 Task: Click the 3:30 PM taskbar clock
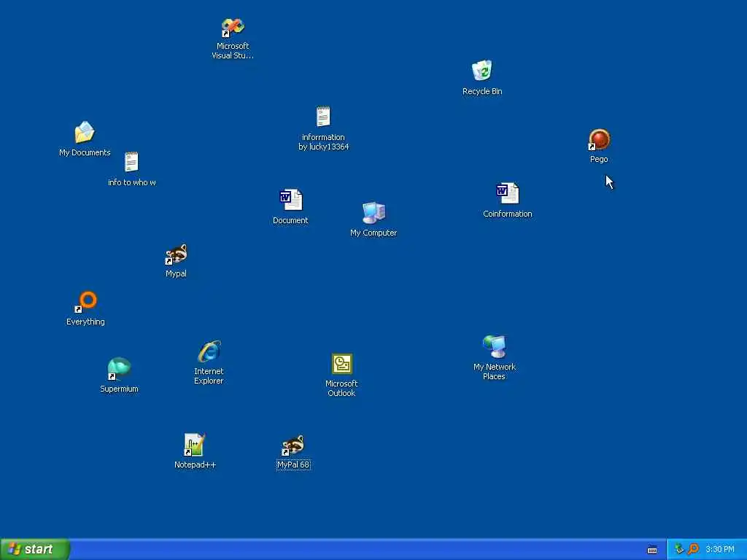click(x=719, y=550)
